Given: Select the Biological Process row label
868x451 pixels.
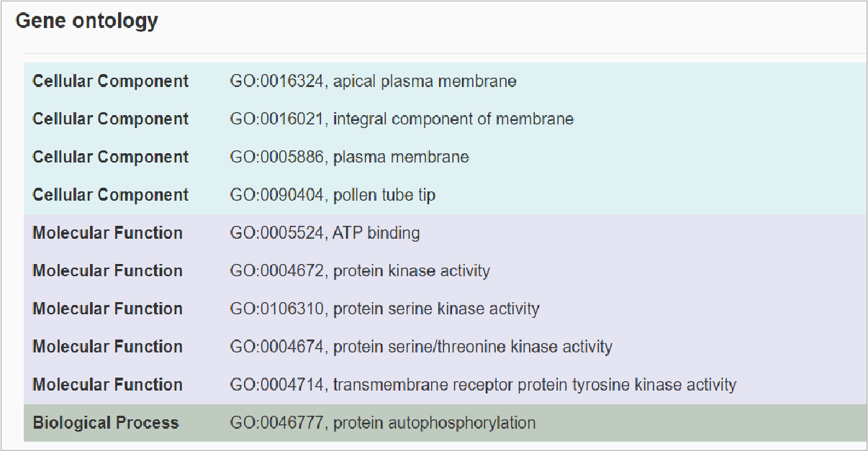Looking at the screenshot, I should click(x=106, y=423).
